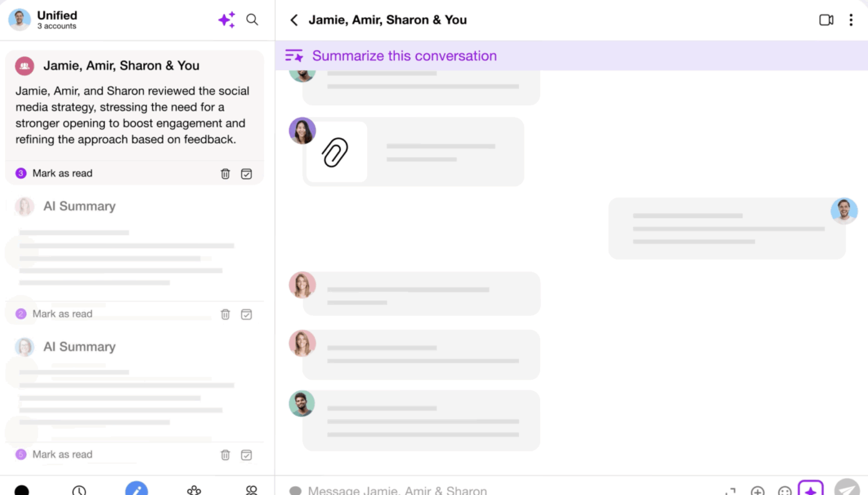Screen dimensions: 868x495
Task: Click the group icon on the top conversation card
Action: (25, 66)
